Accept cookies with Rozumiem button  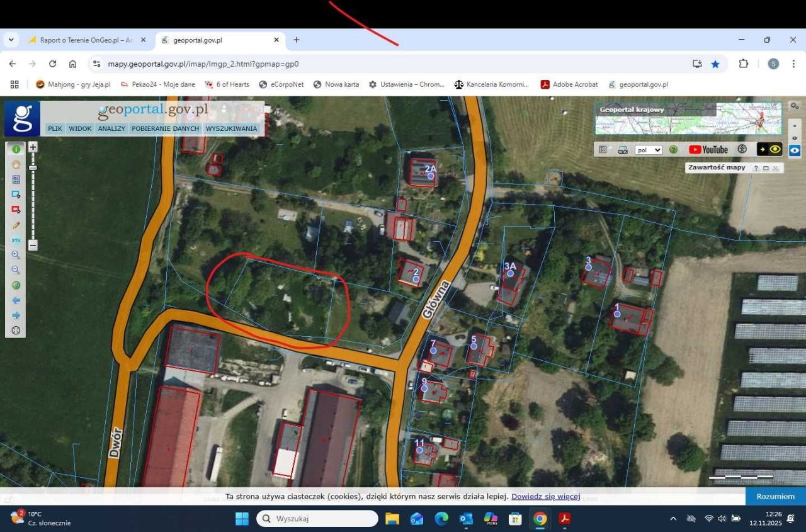pyautogui.click(x=776, y=496)
